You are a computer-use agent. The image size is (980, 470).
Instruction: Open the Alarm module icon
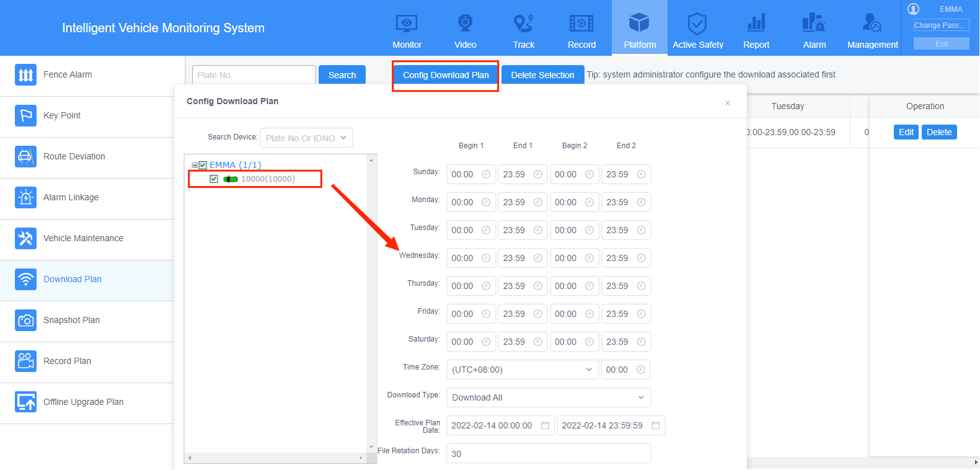coord(814,24)
